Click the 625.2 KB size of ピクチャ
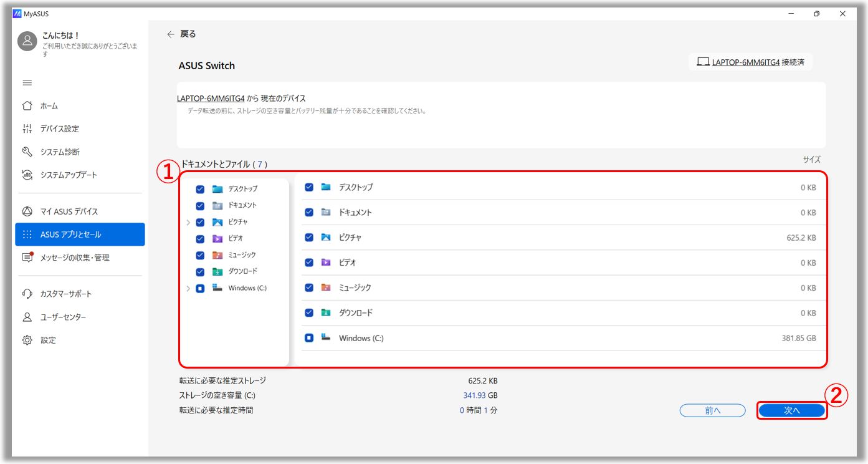This screenshot has height=464, width=868. coord(801,238)
